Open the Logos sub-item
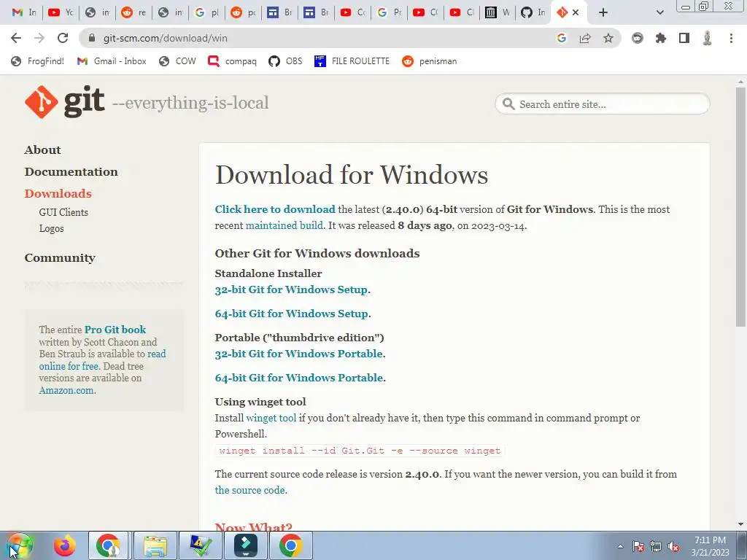This screenshot has height=560, width=747. click(x=51, y=228)
